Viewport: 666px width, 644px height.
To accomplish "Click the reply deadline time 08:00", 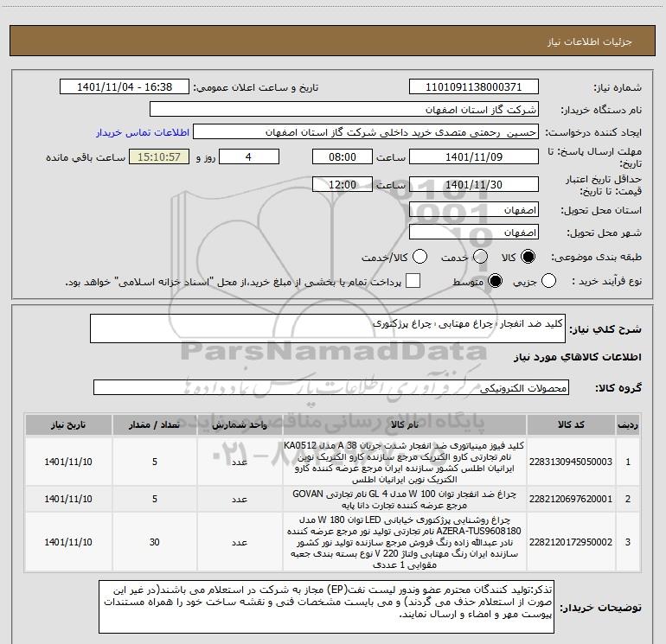I will 343,156.
